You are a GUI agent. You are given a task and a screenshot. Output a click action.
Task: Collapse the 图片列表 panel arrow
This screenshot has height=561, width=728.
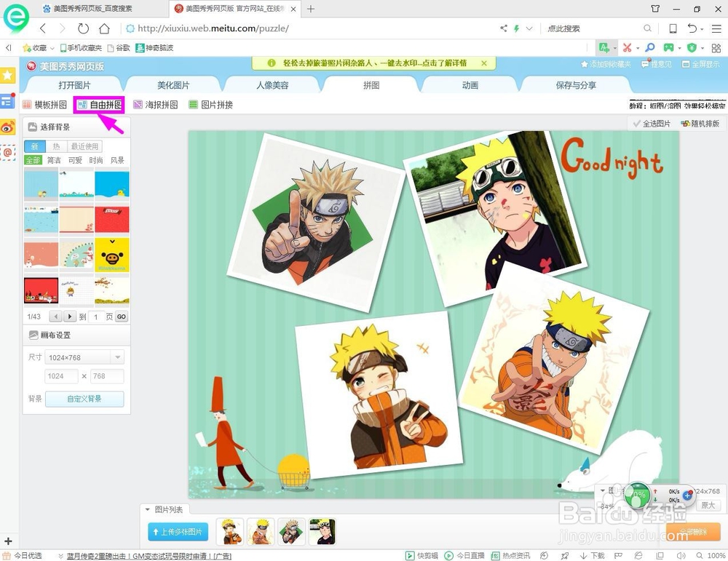148,509
